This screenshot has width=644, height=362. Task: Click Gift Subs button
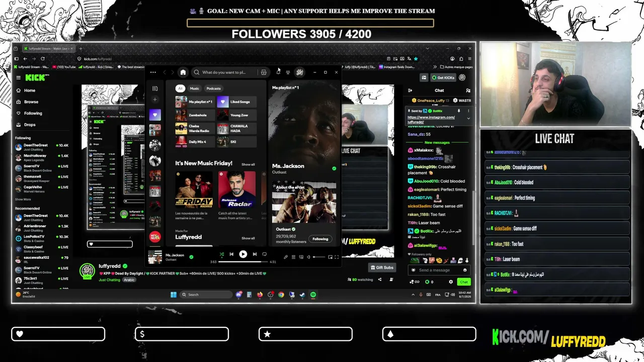tap(382, 267)
